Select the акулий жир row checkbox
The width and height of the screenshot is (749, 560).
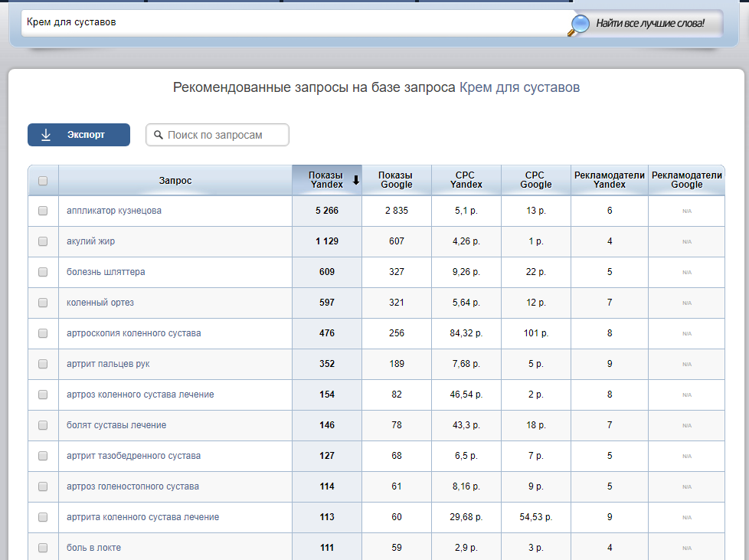click(43, 241)
